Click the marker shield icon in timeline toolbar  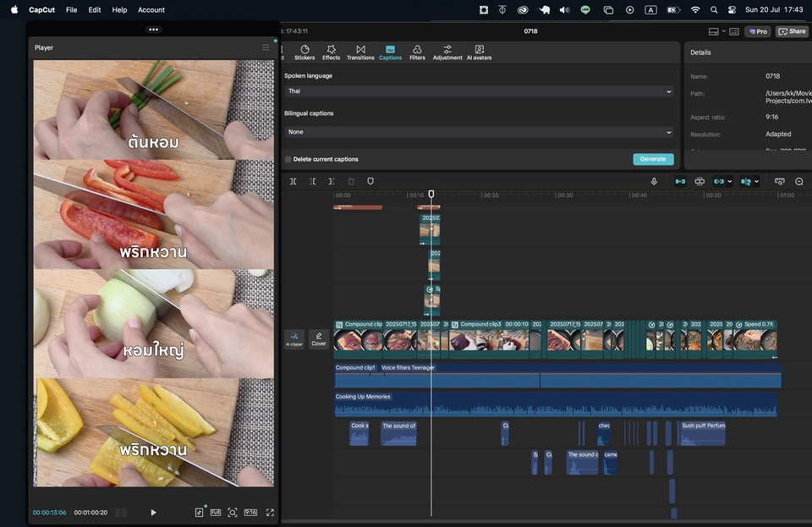[370, 182]
